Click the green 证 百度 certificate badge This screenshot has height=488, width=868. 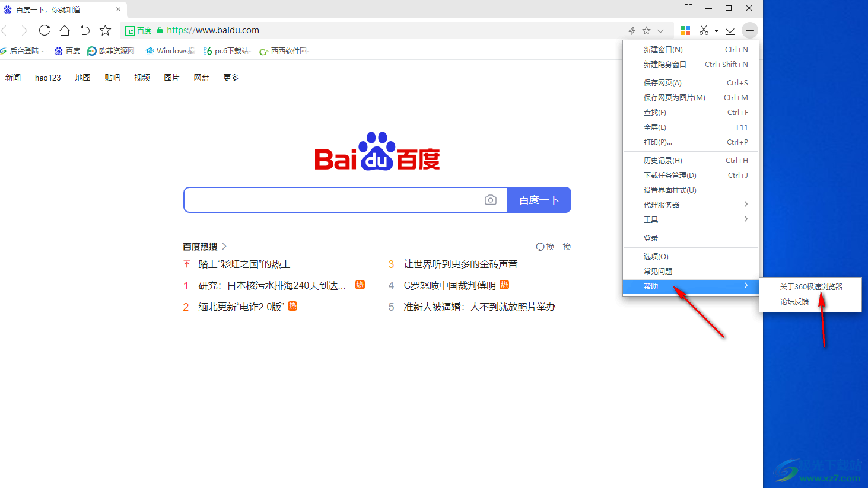click(138, 30)
